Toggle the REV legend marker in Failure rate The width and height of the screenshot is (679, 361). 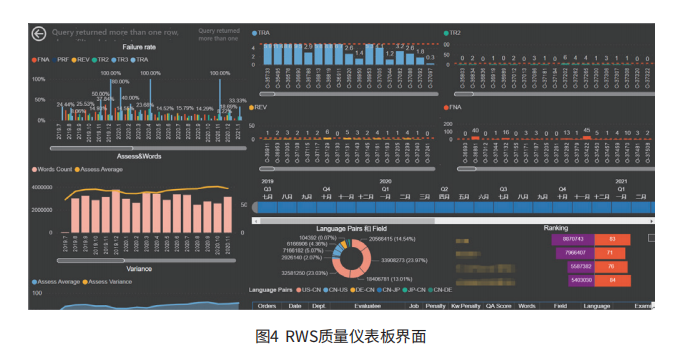(x=74, y=60)
